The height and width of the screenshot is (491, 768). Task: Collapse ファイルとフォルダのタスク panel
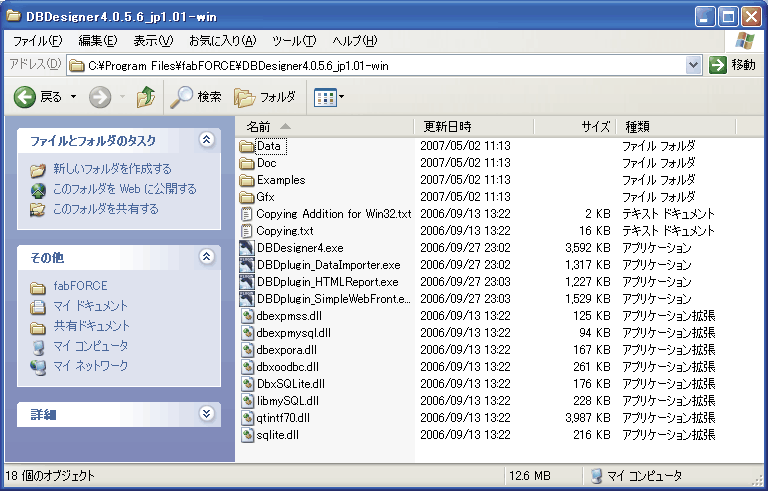(207, 140)
